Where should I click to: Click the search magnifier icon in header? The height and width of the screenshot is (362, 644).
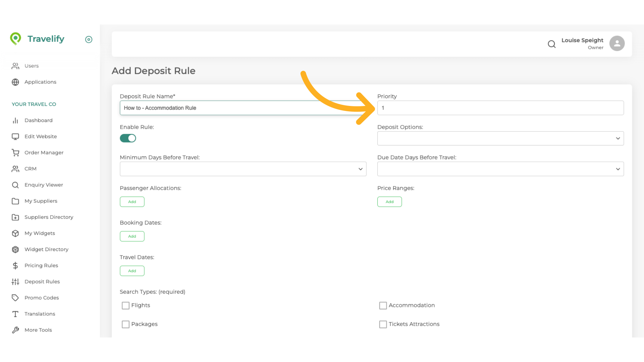pyautogui.click(x=551, y=44)
